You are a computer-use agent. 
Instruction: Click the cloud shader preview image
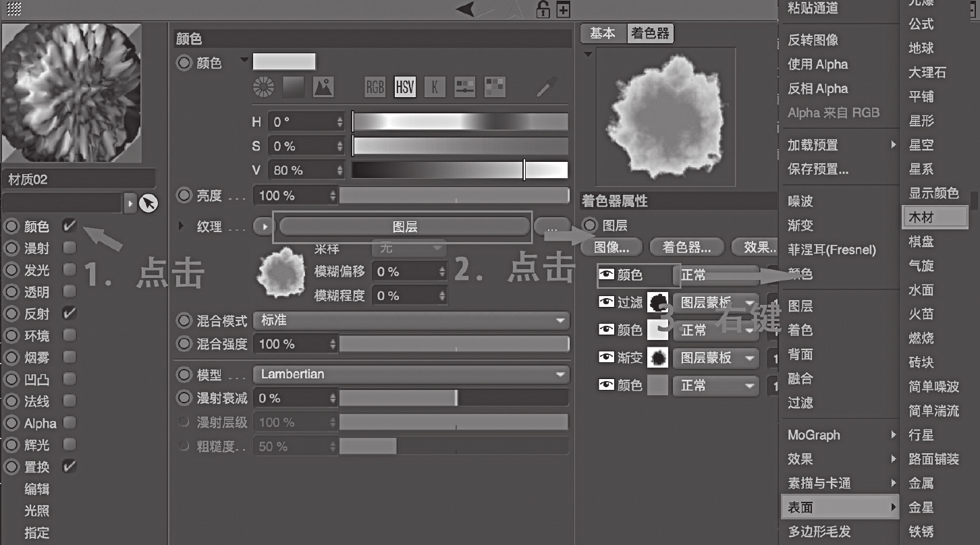pyautogui.click(x=667, y=117)
